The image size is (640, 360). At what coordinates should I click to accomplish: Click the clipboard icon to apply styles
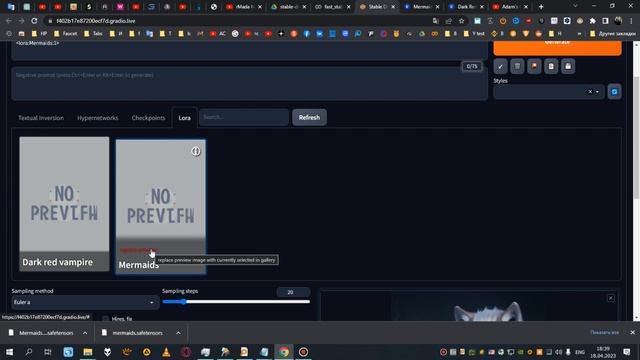coord(551,66)
